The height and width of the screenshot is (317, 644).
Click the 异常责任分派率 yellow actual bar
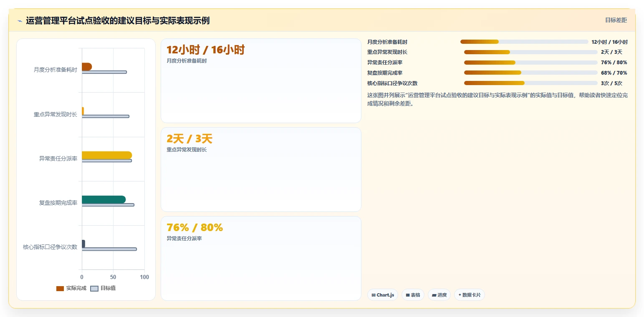[x=107, y=155]
